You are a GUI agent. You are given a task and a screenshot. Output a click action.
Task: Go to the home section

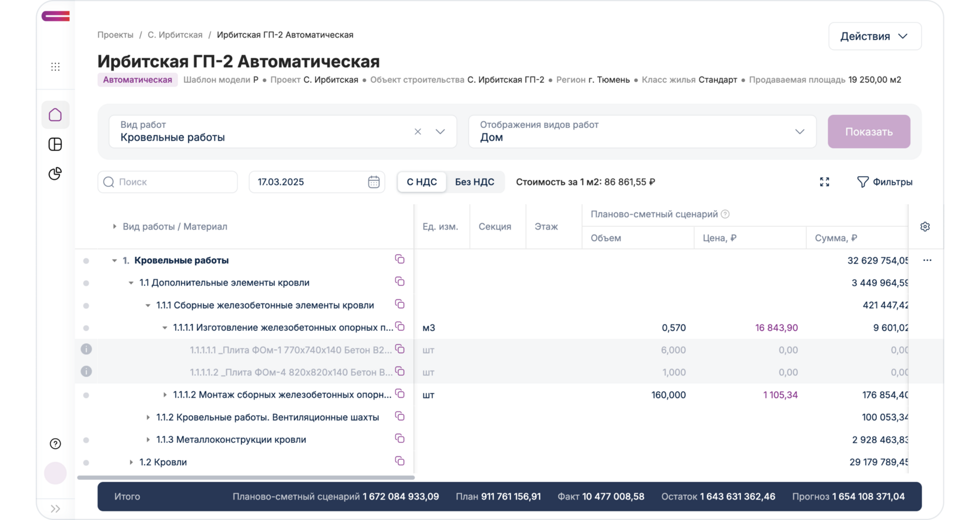click(x=55, y=114)
